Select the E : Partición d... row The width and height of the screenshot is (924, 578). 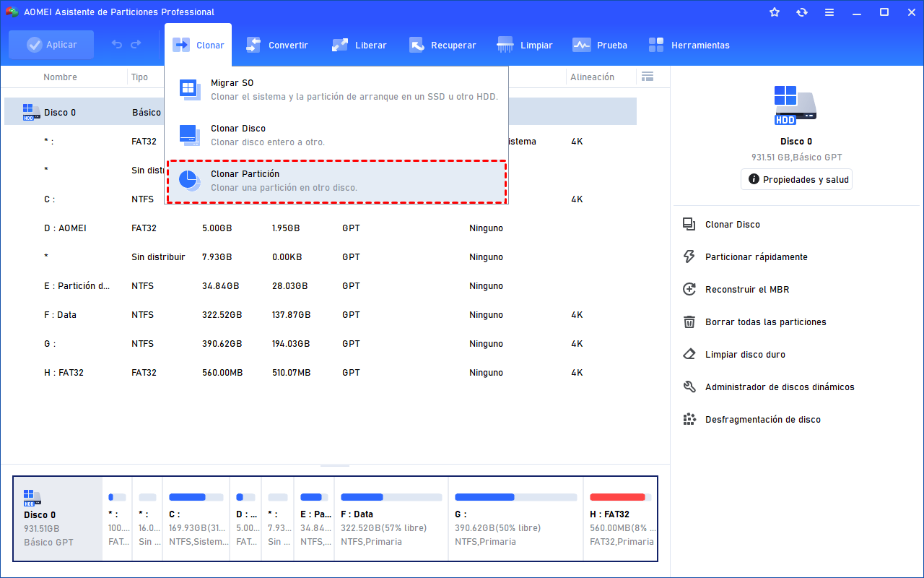(x=321, y=286)
